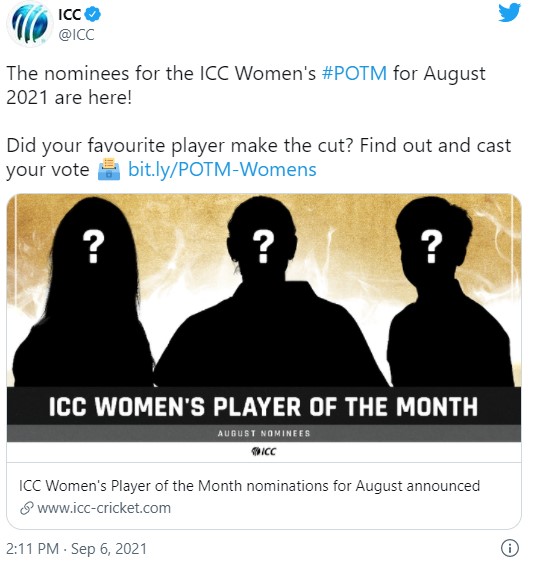
Task: Click the tweet body text
Action: pyautogui.click(x=259, y=122)
